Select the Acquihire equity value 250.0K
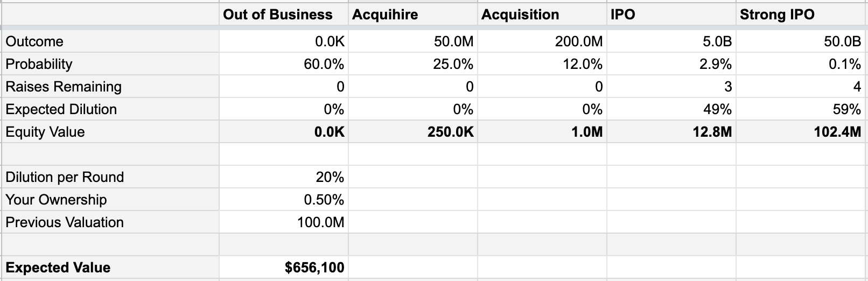 [x=413, y=131]
